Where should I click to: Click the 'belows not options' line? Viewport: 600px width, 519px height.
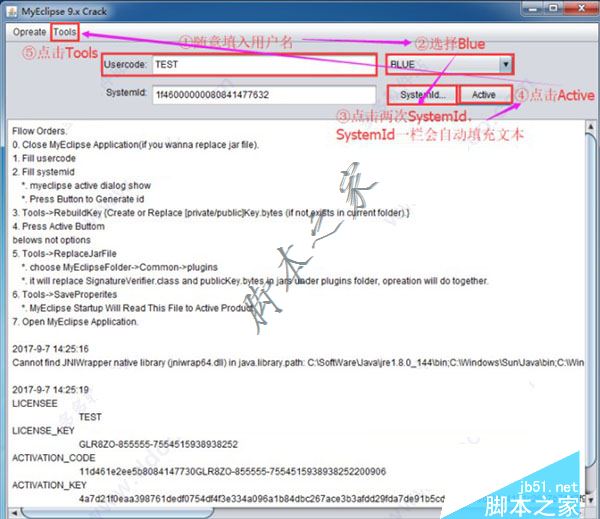click(x=52, y=240)
